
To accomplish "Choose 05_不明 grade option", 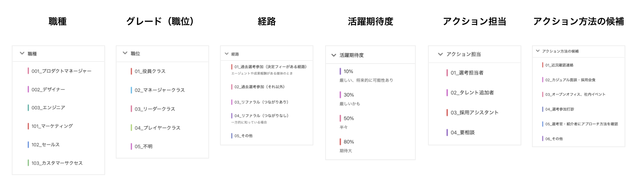I will pyautogui.click(x=143, y=147).
